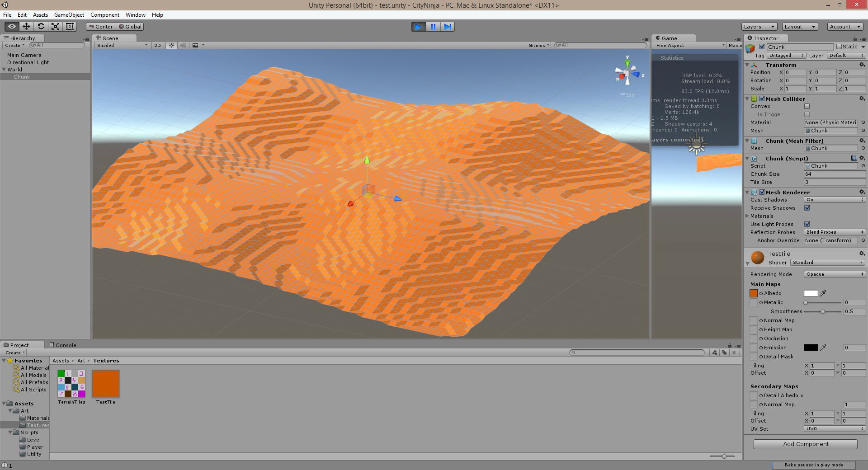Uncheck Receive Shadows on Mesh Renderer
Image resolution: width=868 pixels, height=470 pixels.
click(x=807, y=208)
